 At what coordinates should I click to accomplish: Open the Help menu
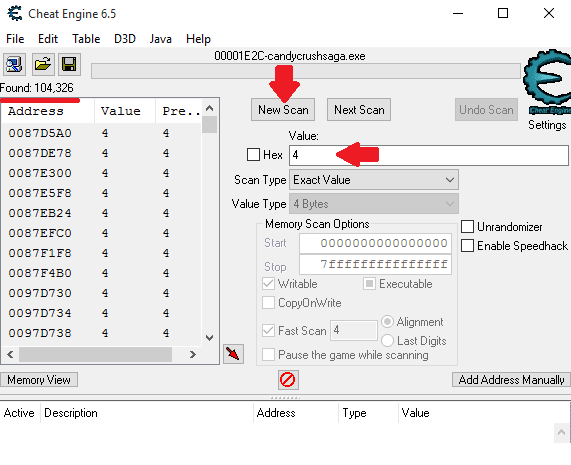(198, 39)
